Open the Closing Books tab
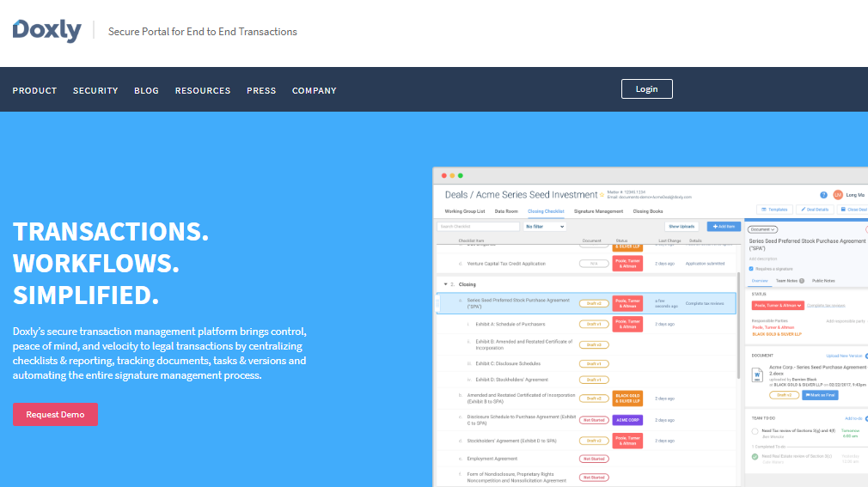868x487 pixels. pos(648,211)
